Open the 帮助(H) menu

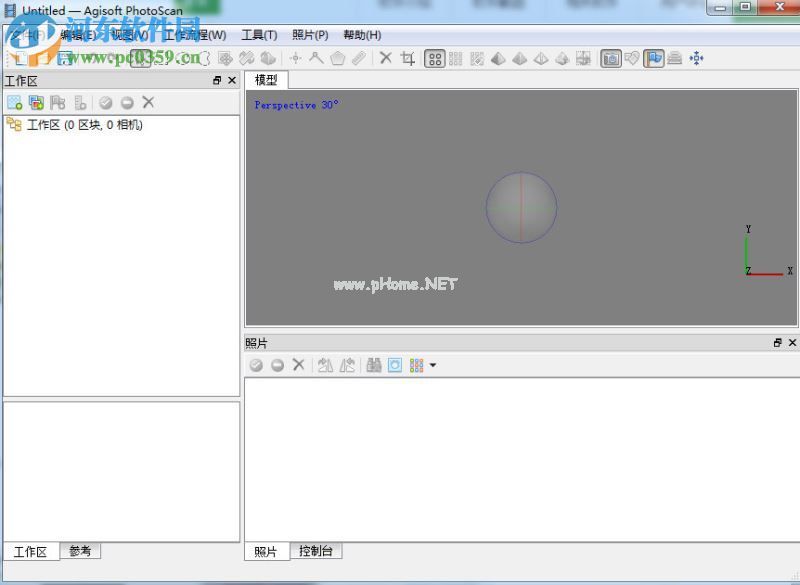(362, 35)
